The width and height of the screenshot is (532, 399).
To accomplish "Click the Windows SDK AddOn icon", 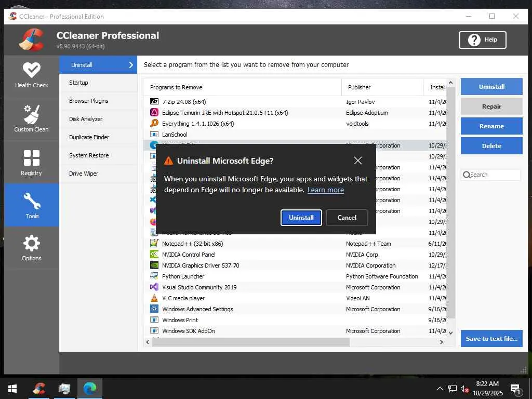I will click(x=154, y=330).
